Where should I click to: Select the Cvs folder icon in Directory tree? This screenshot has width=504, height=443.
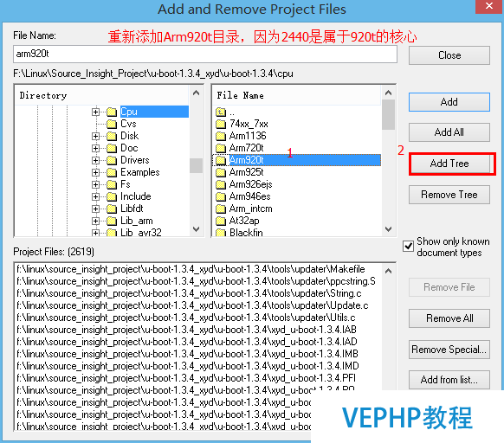coord(112,124)
